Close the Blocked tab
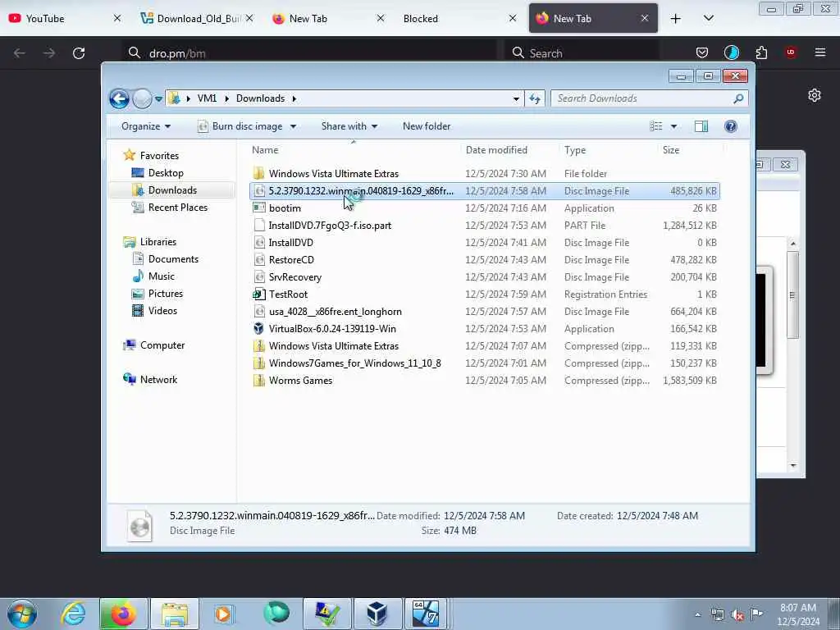 (x=513, y=19)
